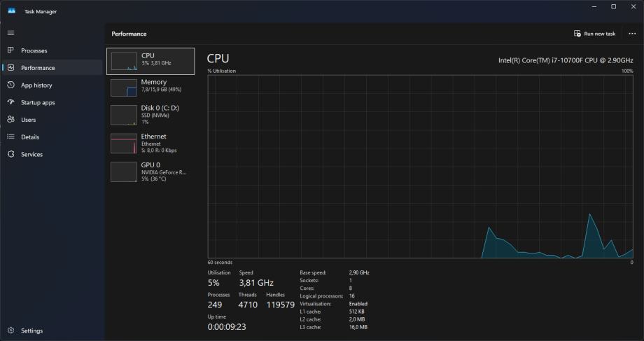Click the 0:00:09:23 up time value

[x=227, y=327]
